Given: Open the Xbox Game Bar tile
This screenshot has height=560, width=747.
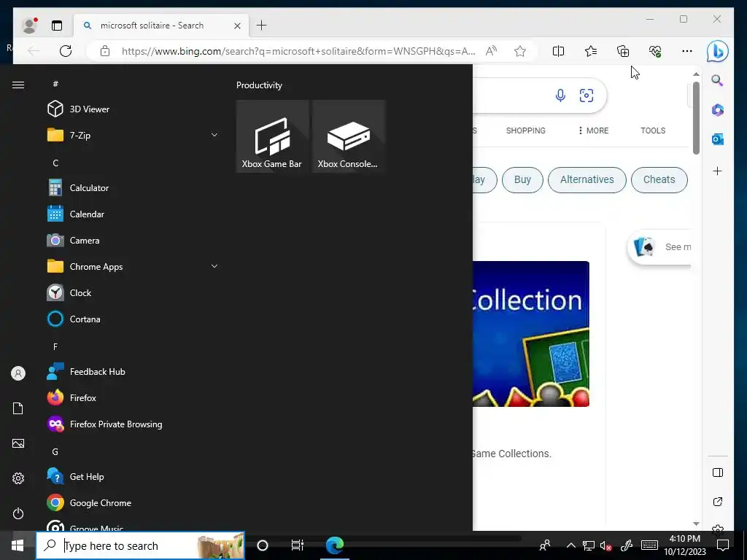Looking at the screenshot, I should tap(272, 136).
